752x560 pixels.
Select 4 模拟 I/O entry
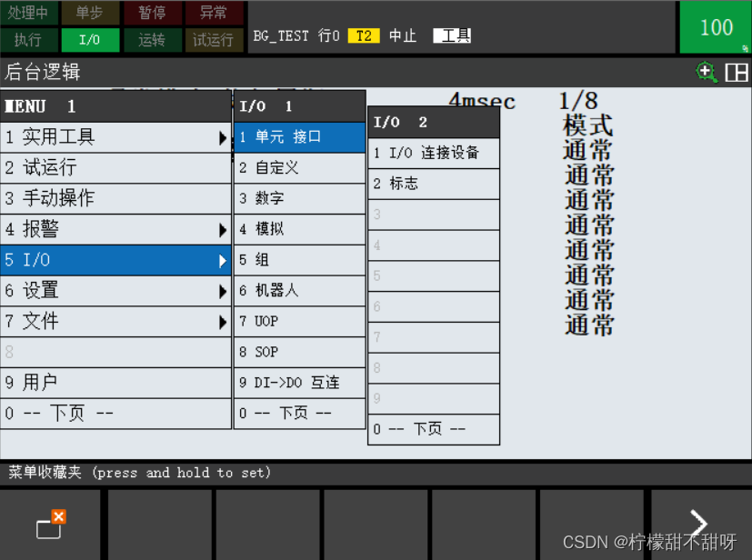point(300,230)
